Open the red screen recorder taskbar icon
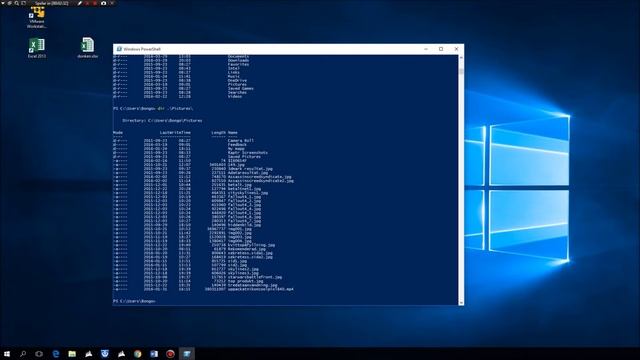Image resolution: width=640 pixels, height=360 pixels. pos(170,354)
